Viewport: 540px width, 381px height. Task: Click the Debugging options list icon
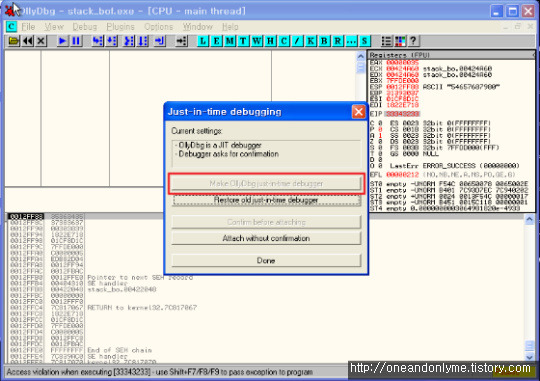(x=386, y=41)
